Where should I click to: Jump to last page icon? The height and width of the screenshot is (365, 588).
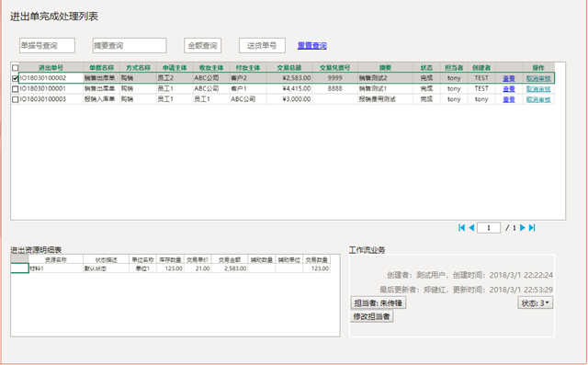tap(532, 228)
